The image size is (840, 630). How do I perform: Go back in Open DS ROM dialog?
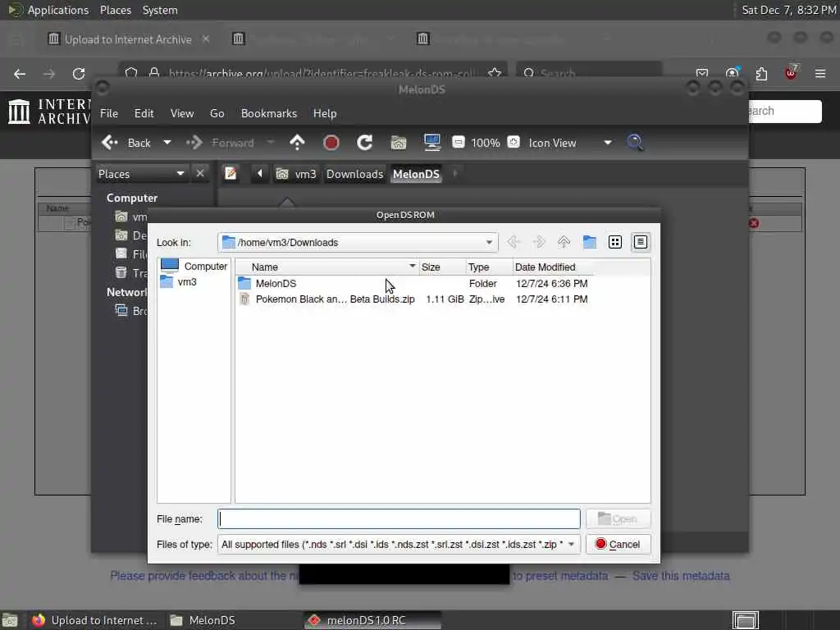514,242
